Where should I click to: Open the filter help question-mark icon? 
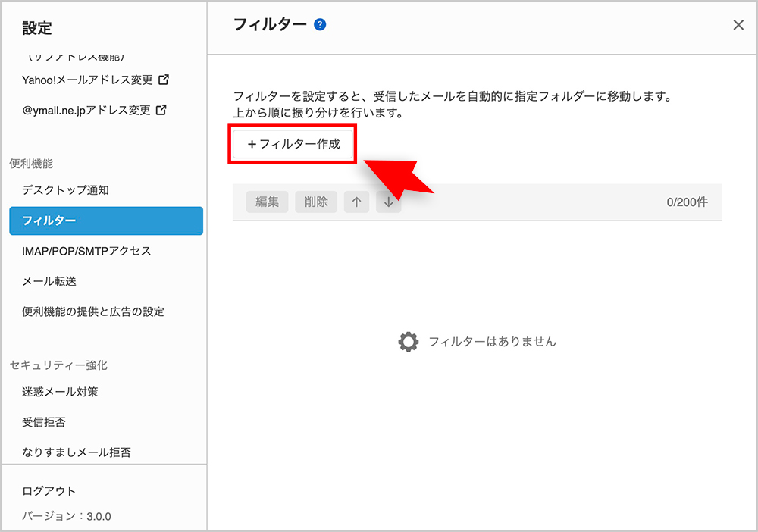(x=320, y=25)
